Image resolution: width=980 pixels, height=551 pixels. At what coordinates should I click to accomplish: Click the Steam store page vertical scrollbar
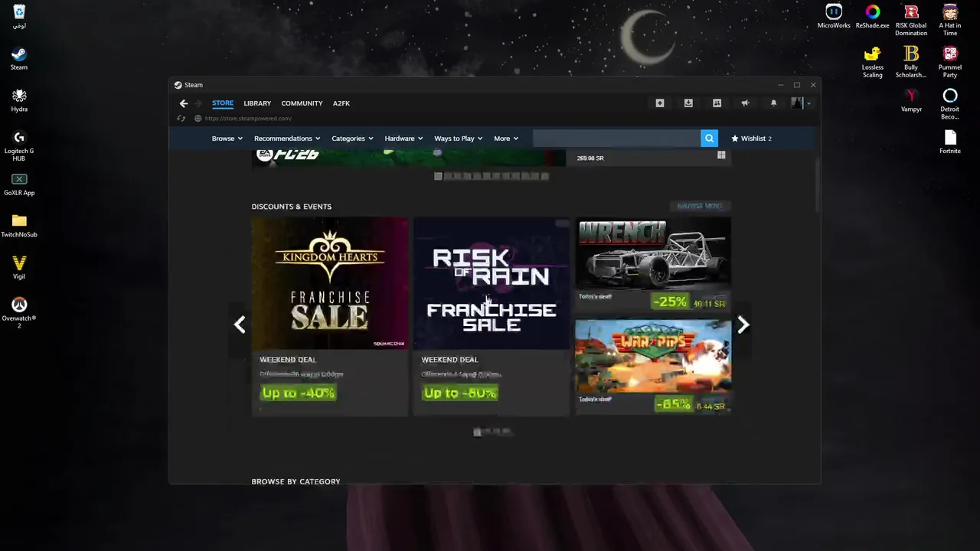[817, 184]
